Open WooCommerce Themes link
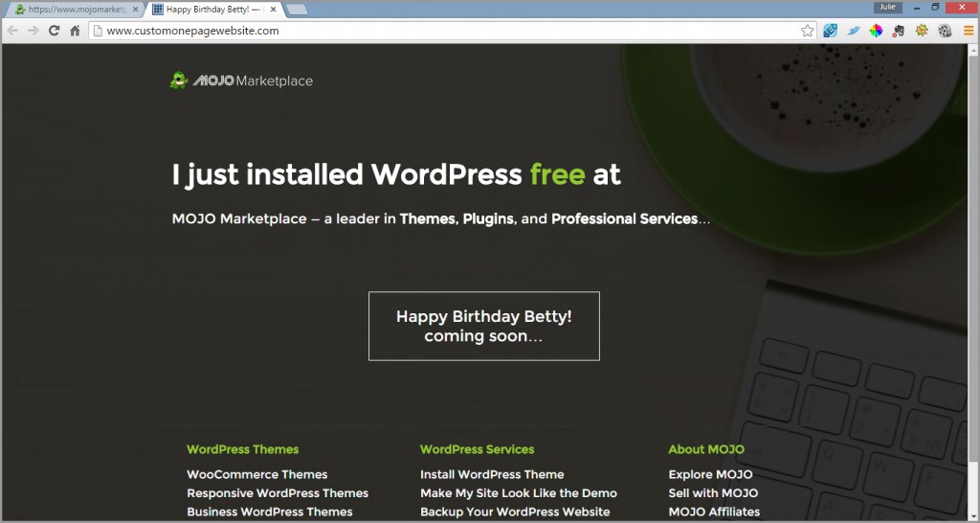The width and height of the screenshot is (980, 523). tap(256, 474)
